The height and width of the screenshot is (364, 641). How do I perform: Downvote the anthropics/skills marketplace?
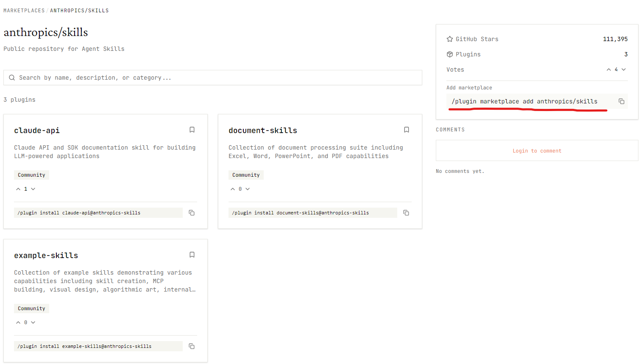[624, 69]
